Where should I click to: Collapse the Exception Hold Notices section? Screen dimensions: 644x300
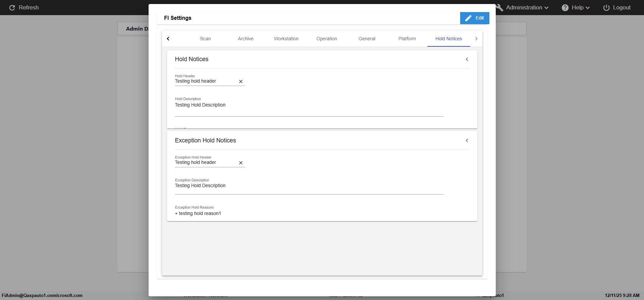click(467, 141)
